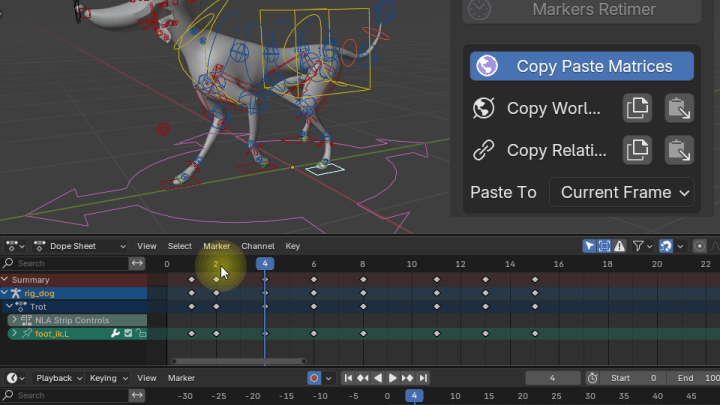This screenshot has height=405, width=720.
Task: Click the Copy Relative Transform copy icon
Action: tap(636, 151)
